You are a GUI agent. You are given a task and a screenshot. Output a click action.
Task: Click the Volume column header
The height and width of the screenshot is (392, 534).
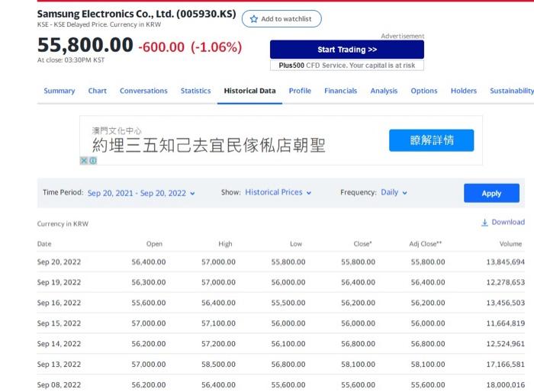[x=510, y=244]
